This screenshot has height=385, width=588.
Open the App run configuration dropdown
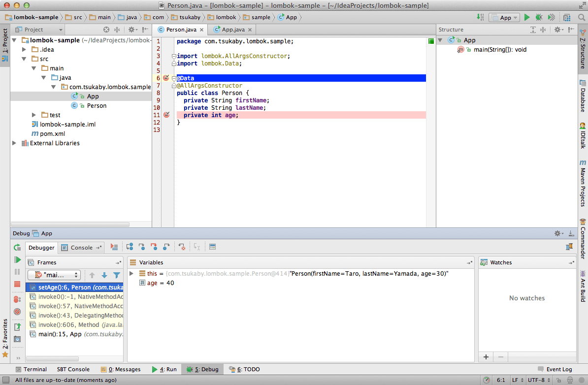coord(505,17)
